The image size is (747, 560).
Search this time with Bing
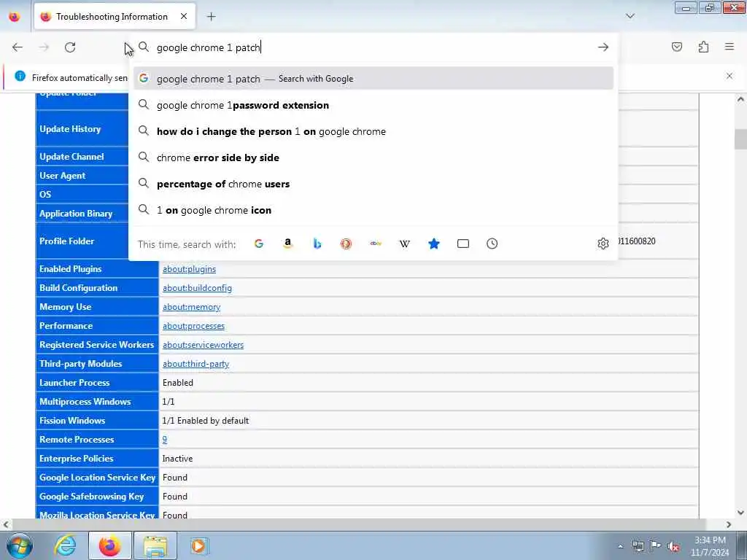[317, 244]
